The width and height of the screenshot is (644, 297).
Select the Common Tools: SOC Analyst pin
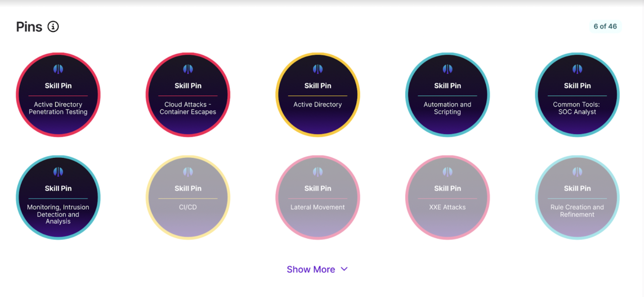577,95
